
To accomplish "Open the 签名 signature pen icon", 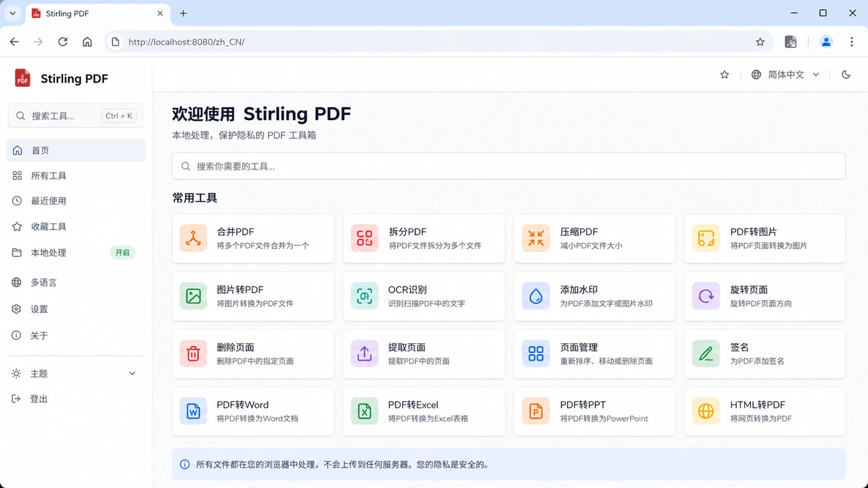I will coord(706,354).
